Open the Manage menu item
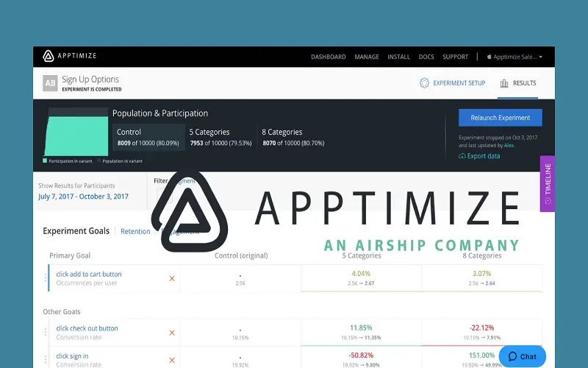 click(367, 57)
